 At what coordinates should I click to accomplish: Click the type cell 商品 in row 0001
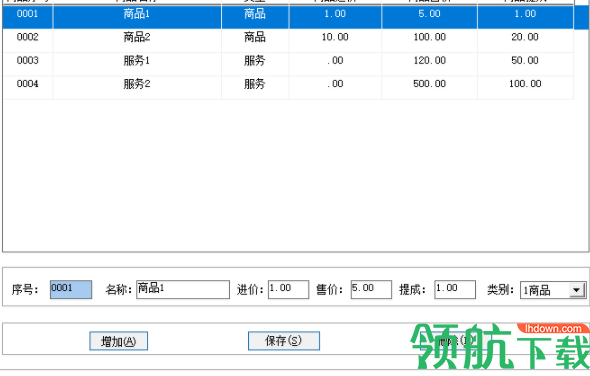[x=255, y=17]
